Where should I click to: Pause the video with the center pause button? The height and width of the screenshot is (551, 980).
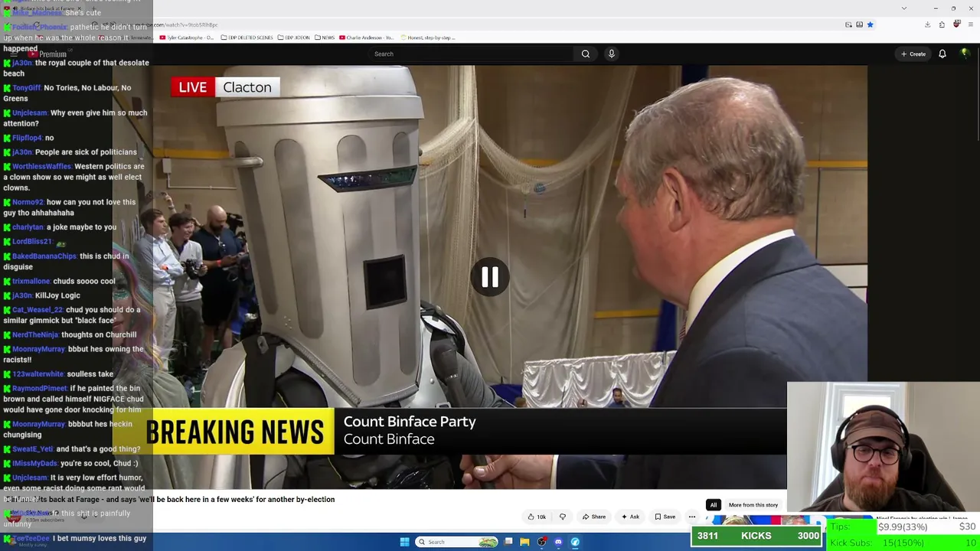[x=490, y=277]
